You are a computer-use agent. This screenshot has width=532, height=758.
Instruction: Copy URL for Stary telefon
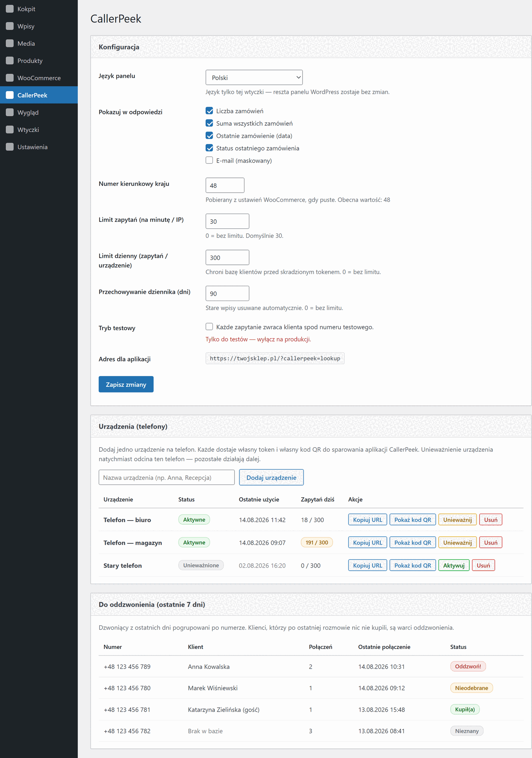[368, 565]
